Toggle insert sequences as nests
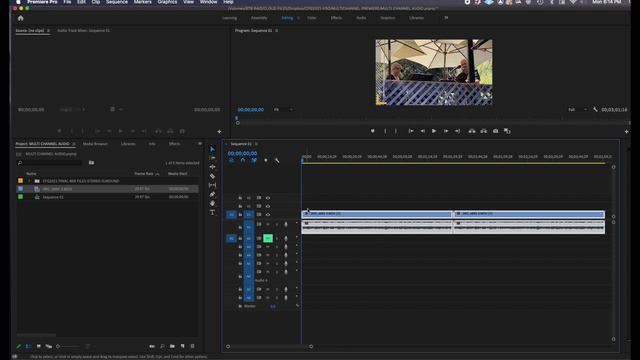This screenshot has width=640, height=360. (x=231, y=160)
